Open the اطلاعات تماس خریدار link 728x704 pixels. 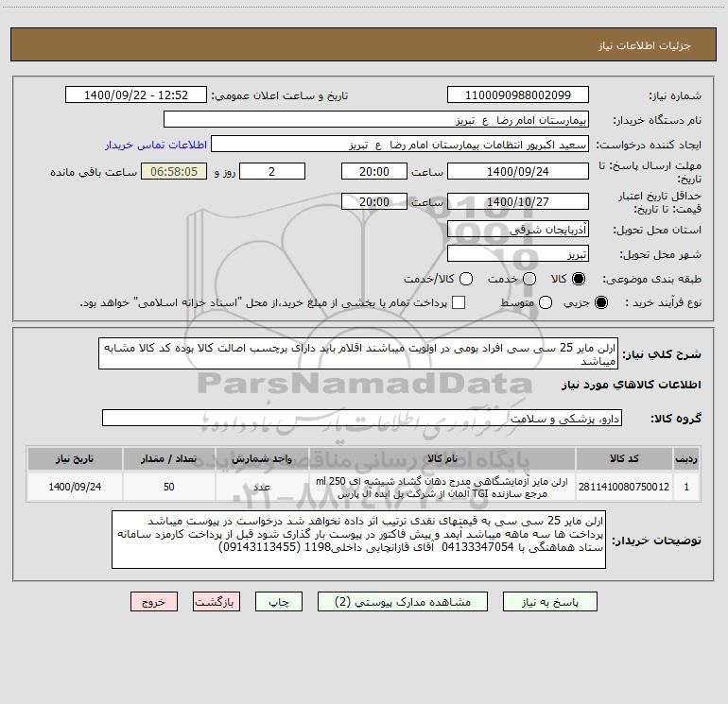coord(156,145)
